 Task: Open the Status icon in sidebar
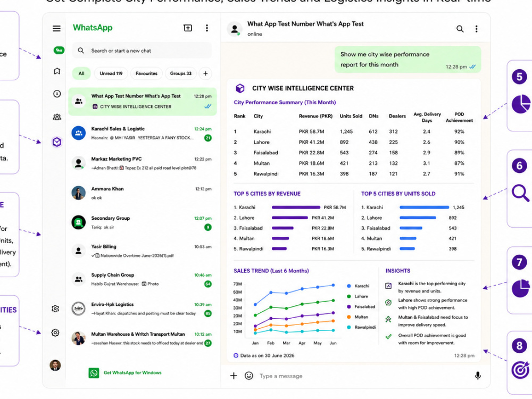tap(57, 71)
